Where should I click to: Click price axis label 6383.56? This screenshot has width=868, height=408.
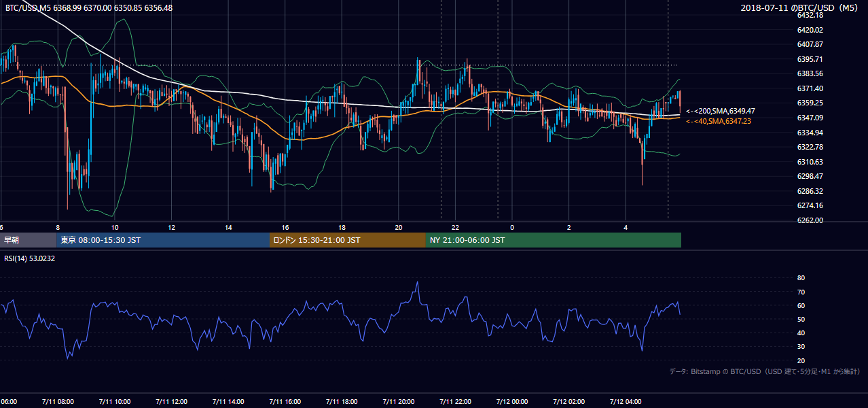810,73
